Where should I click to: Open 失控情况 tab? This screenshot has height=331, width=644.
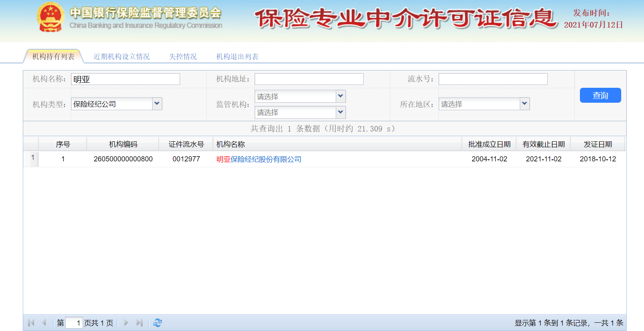tap(183, 57)
